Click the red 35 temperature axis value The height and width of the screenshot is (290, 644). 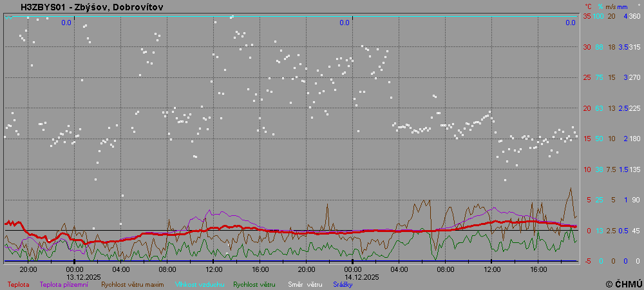point(586,16)
